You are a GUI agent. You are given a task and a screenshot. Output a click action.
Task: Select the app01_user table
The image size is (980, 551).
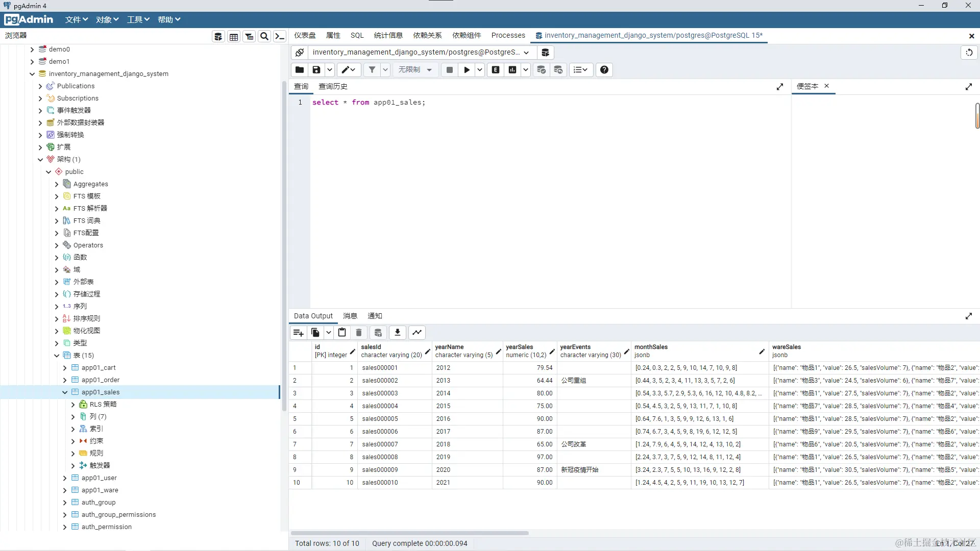point(99,478)
